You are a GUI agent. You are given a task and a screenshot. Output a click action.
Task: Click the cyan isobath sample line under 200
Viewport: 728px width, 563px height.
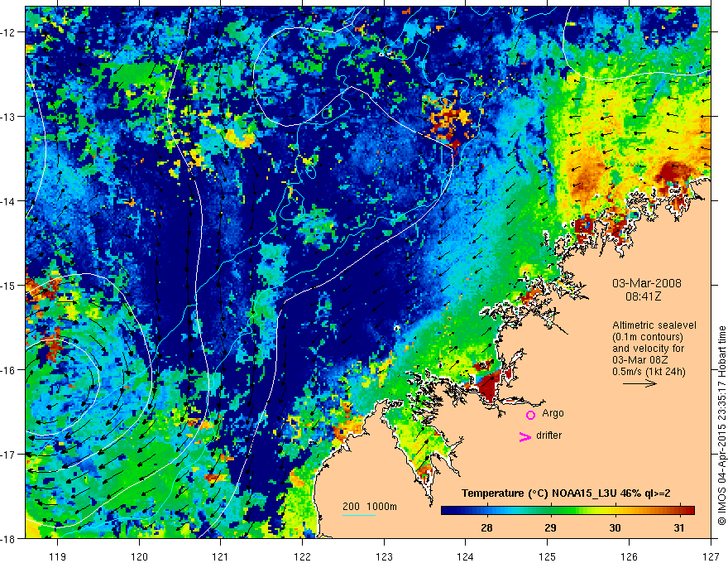pos(359,515)
